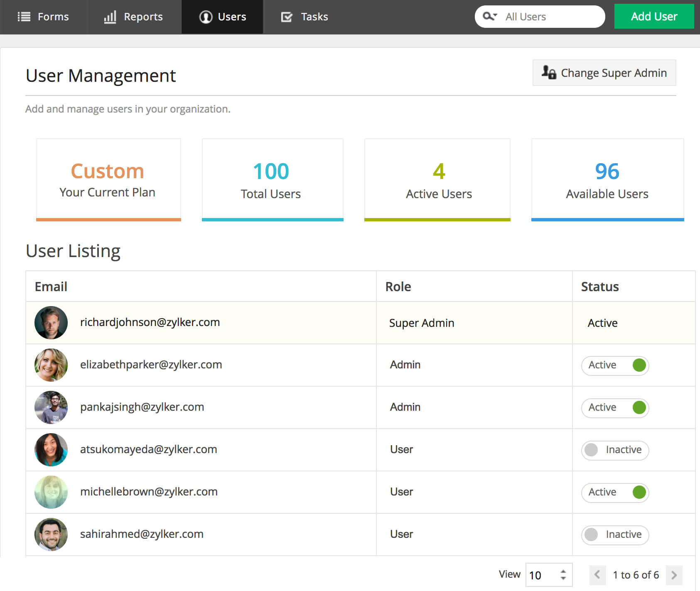Activate atsukomayeda's status toggle
Viewport: 700px width, 591px height.
click(x=615, y=450)
